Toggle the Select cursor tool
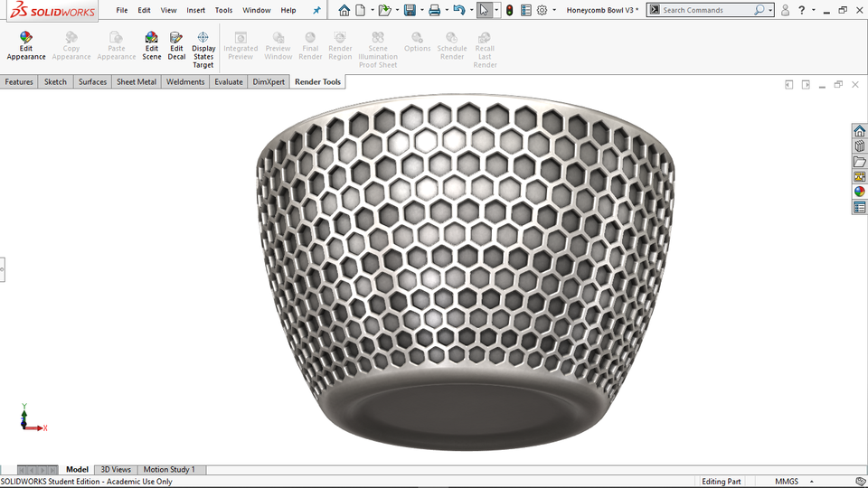 point(484,10)
